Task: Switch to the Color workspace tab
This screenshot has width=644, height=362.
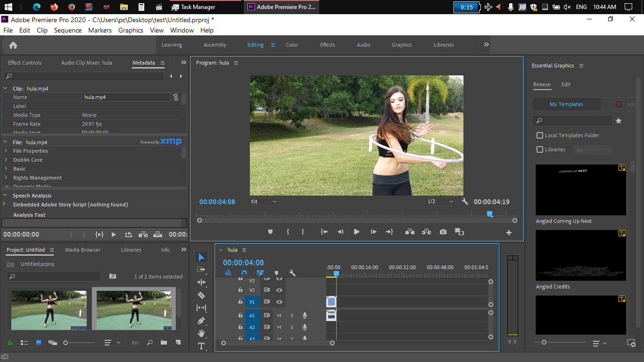Action: tap(292, 45)
